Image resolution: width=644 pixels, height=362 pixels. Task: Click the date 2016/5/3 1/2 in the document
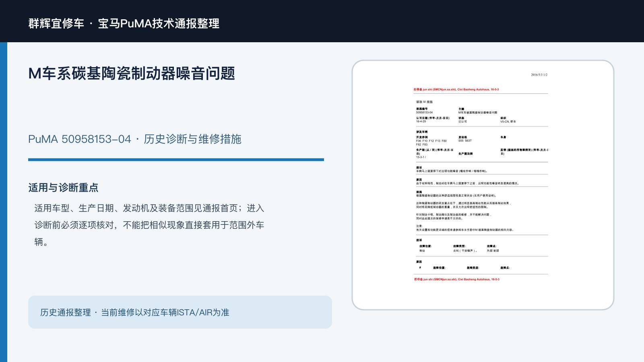539,75
